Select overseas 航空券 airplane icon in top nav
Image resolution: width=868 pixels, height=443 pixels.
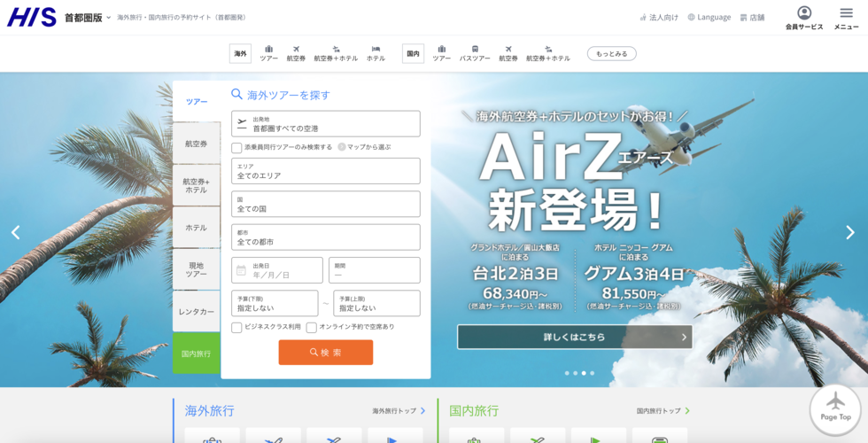(296, 53)
